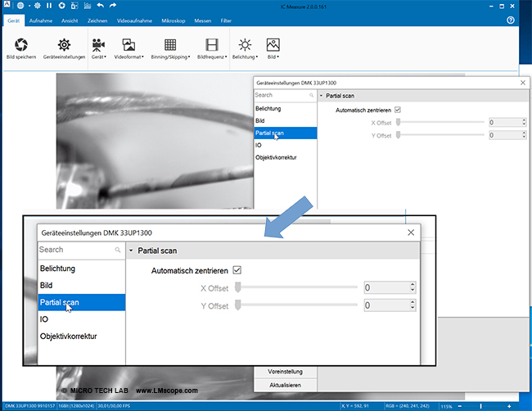Select Objektivkorrektur in the enlarged dialog list
Viewport: 532px width, 411px height.
click(69, 336)
